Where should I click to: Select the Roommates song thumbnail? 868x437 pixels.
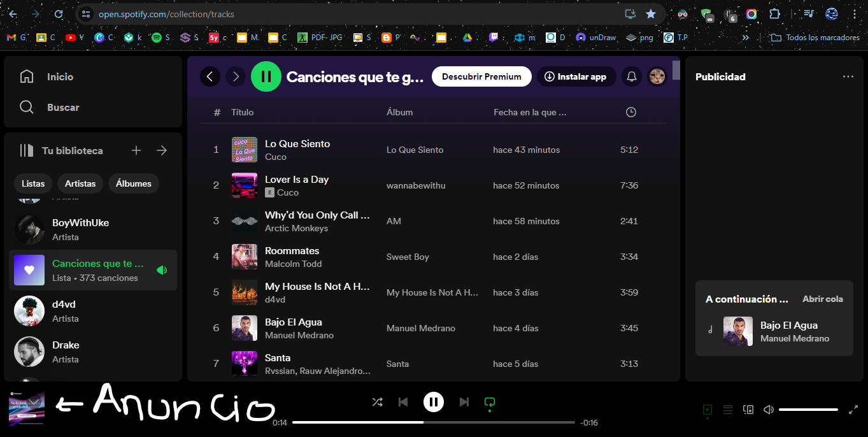click(x=244, y=256)
